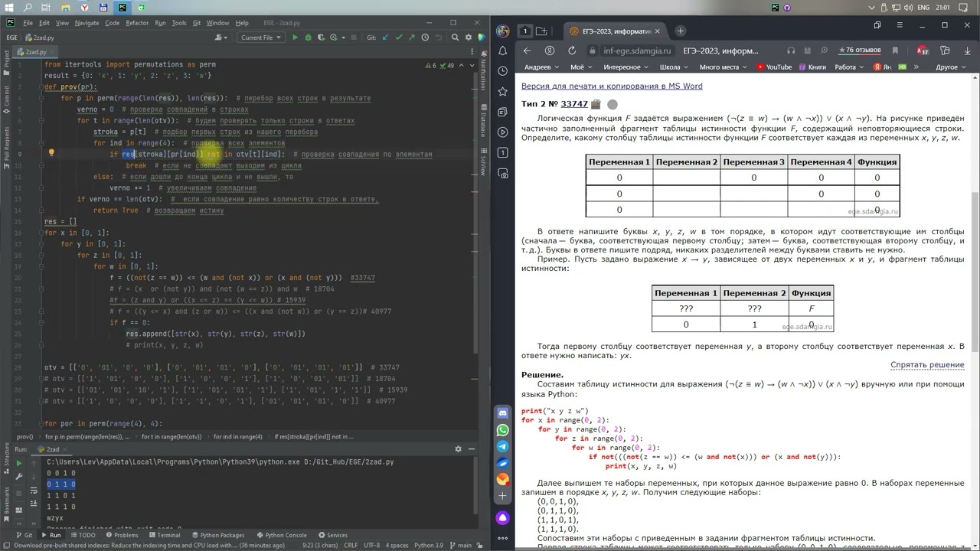
Task: Open Current File run configuration dropdown
Action: coord(261,37)
